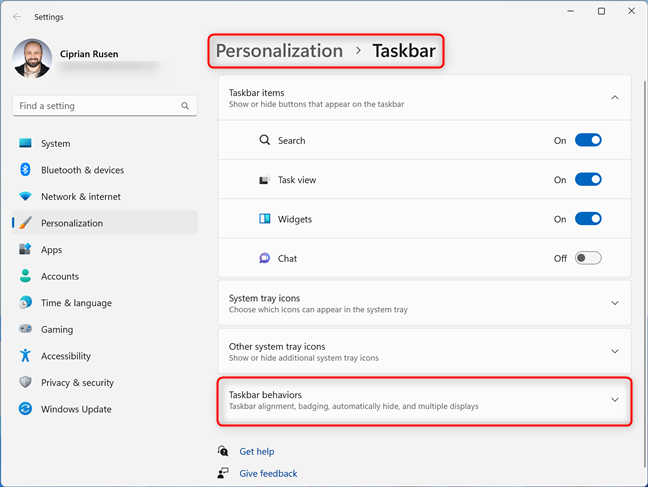648x487 pixels.
Task: Collapse the Taskbar items section
Action: [x=615, y=98]
